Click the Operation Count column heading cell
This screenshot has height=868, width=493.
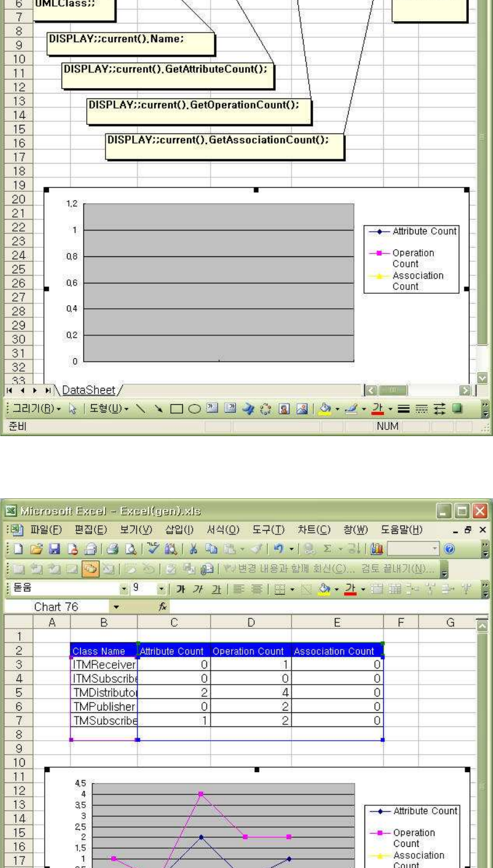pos(250,651)
